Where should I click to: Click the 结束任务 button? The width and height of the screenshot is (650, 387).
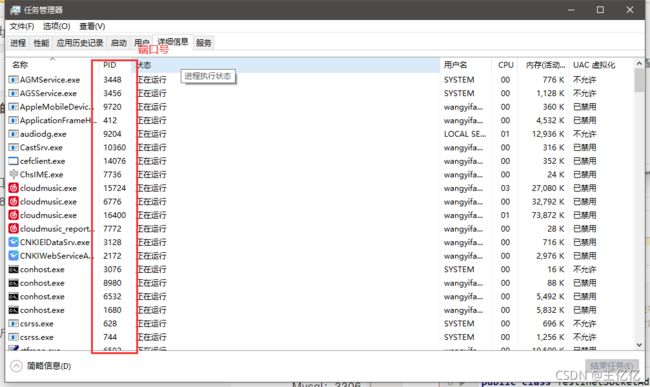[x=611, y=366]
